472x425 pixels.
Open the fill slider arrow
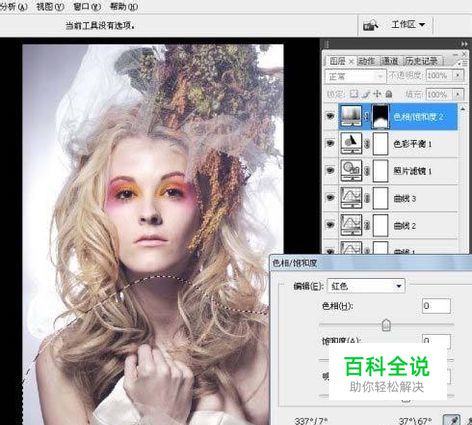(x=458, y=95)
